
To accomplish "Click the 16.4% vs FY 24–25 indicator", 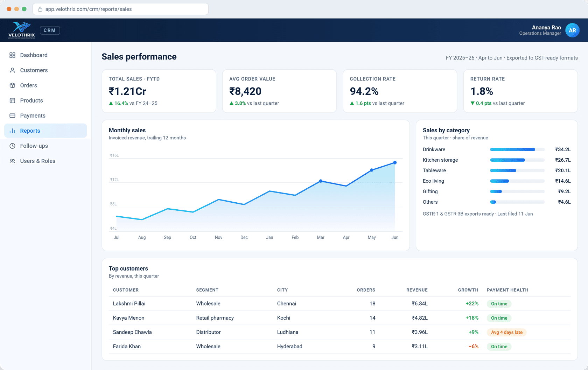I will click(x=133, y=103).
